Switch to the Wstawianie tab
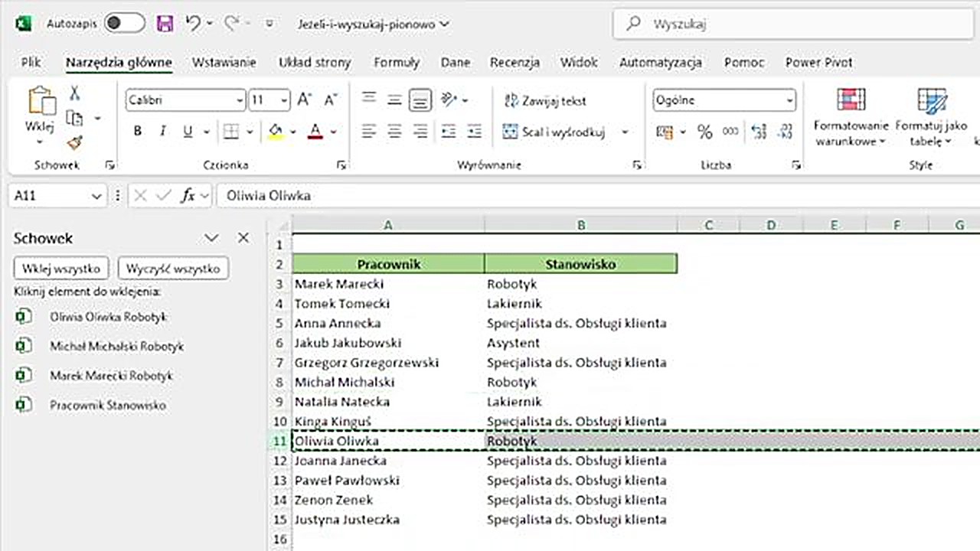Viewport: 980px width, 551px height. (x=224, y=63)
